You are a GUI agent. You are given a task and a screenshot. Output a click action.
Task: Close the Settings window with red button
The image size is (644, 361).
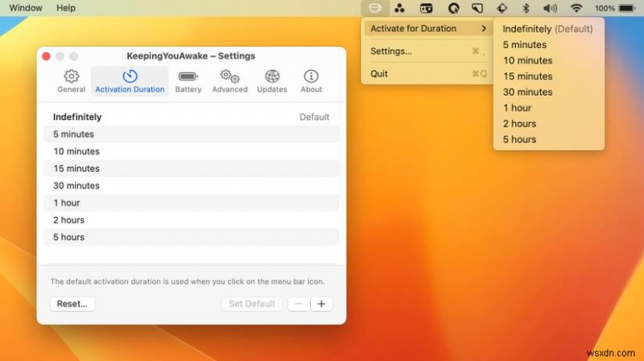point(46,56)
